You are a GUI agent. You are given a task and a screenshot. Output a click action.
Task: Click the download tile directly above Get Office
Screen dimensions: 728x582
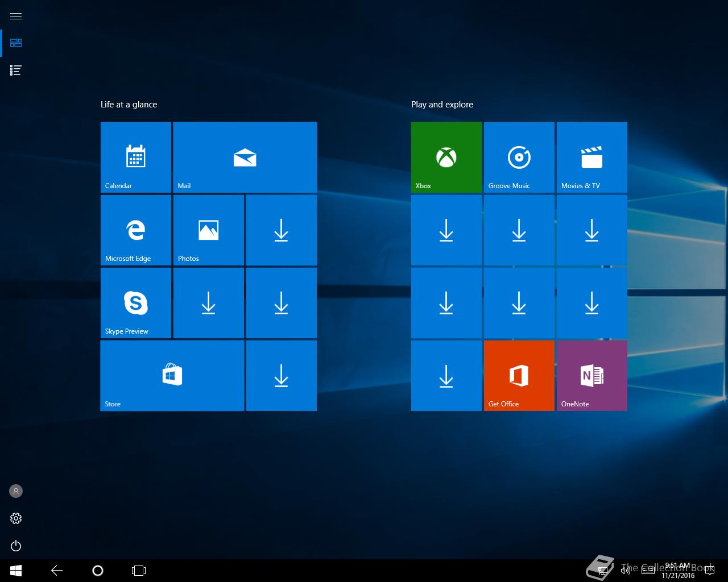tap(519, 303)
